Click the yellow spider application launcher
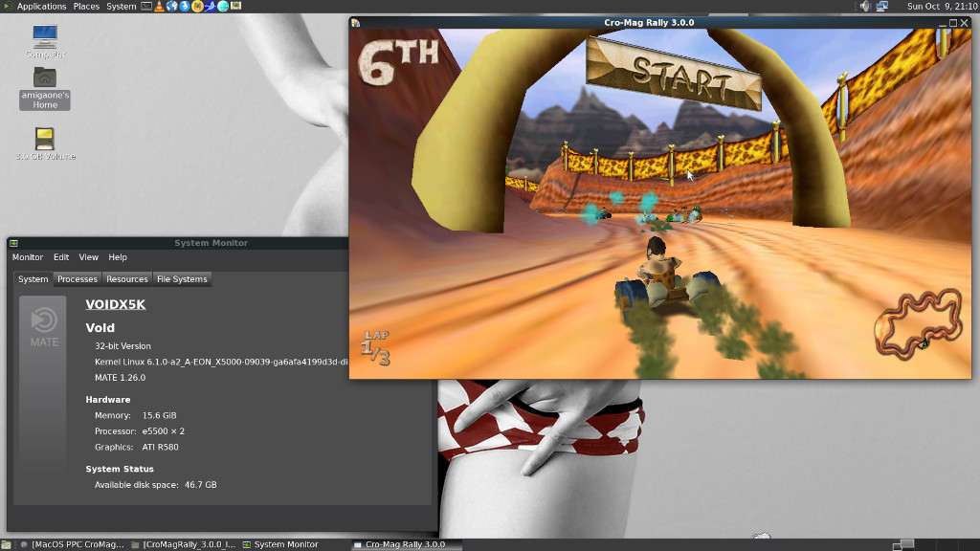The width and height of the screenshot is (980, 551). (197, 7)
